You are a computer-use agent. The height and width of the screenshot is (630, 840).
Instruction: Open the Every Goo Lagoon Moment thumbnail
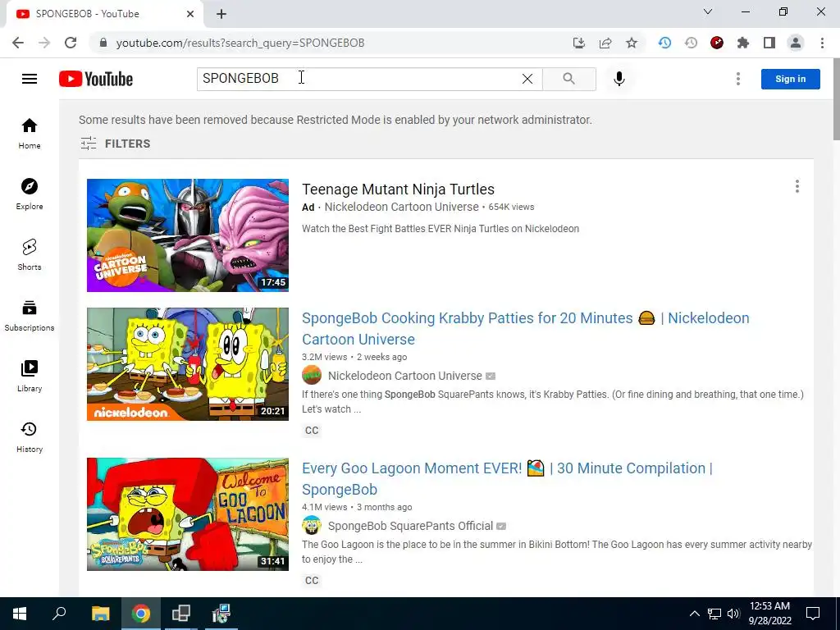tap(188, 514)
